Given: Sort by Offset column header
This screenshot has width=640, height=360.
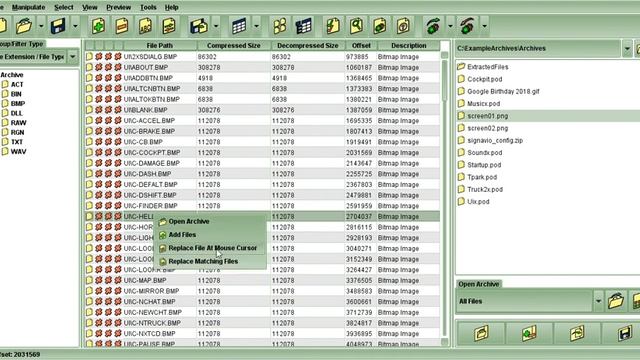Looking at the screenshot, I should pyautogui.click(x=361, y=46).
